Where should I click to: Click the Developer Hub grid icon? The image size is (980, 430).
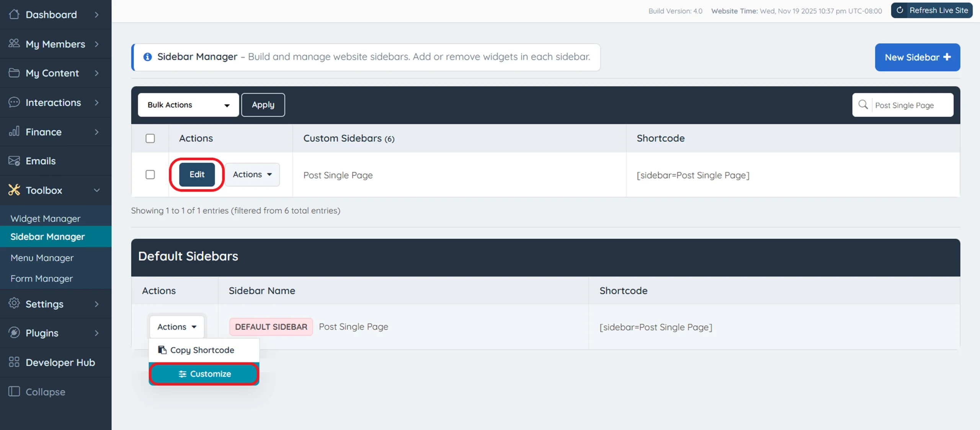click(x=14, y=362)
